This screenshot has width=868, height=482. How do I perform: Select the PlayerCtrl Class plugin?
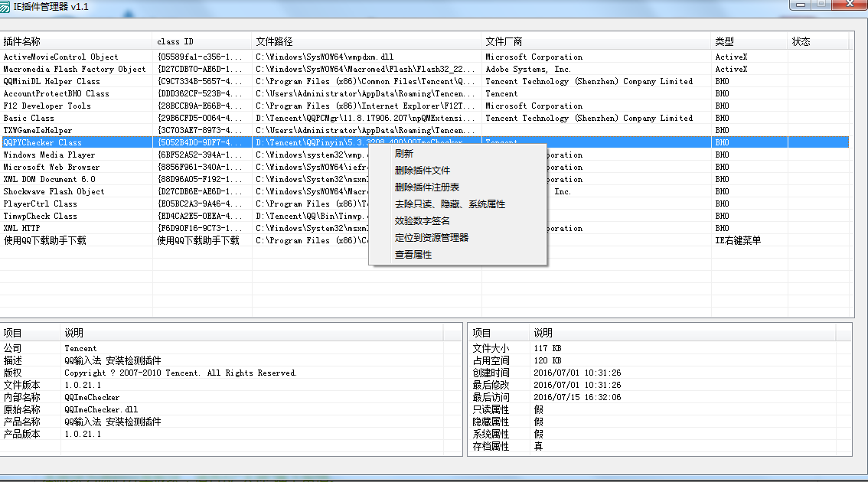[40, 204]
